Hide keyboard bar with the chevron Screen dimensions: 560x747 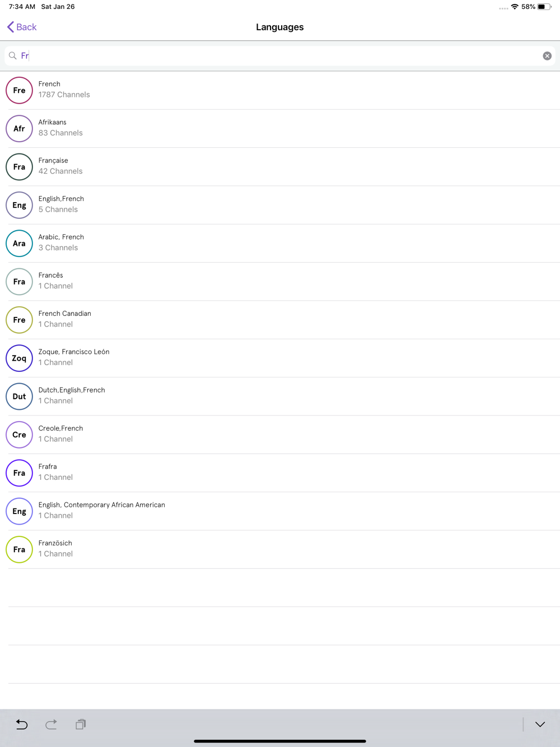540,724
